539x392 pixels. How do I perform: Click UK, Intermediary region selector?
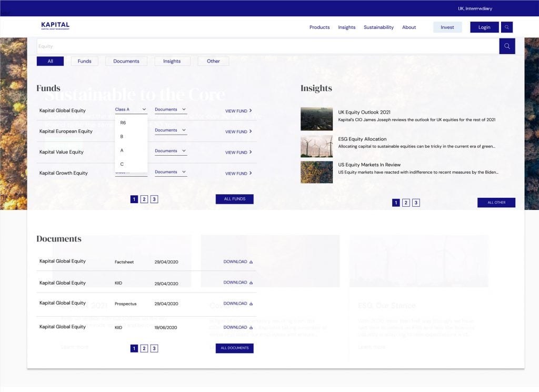475,8
